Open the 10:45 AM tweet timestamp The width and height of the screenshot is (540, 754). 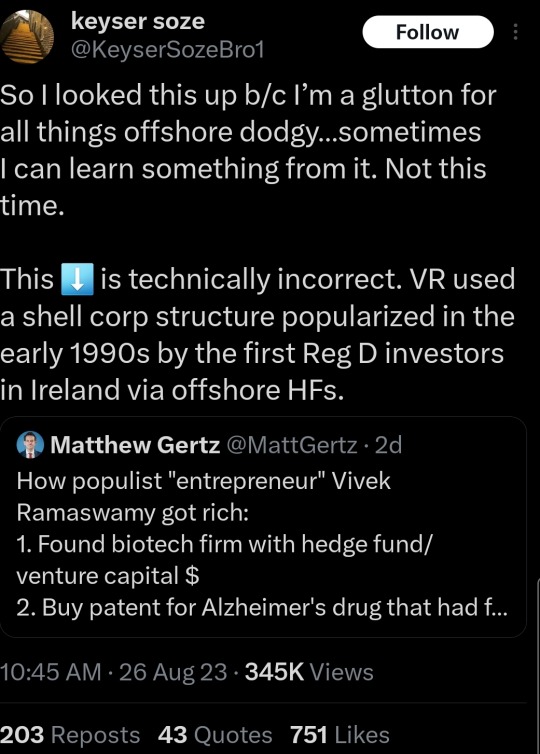pos(50,672)
